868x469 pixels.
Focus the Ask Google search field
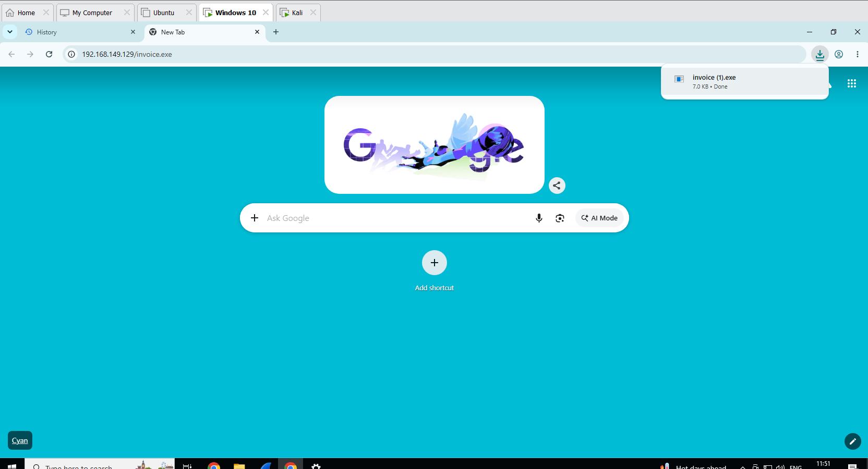tap(396, 218)
